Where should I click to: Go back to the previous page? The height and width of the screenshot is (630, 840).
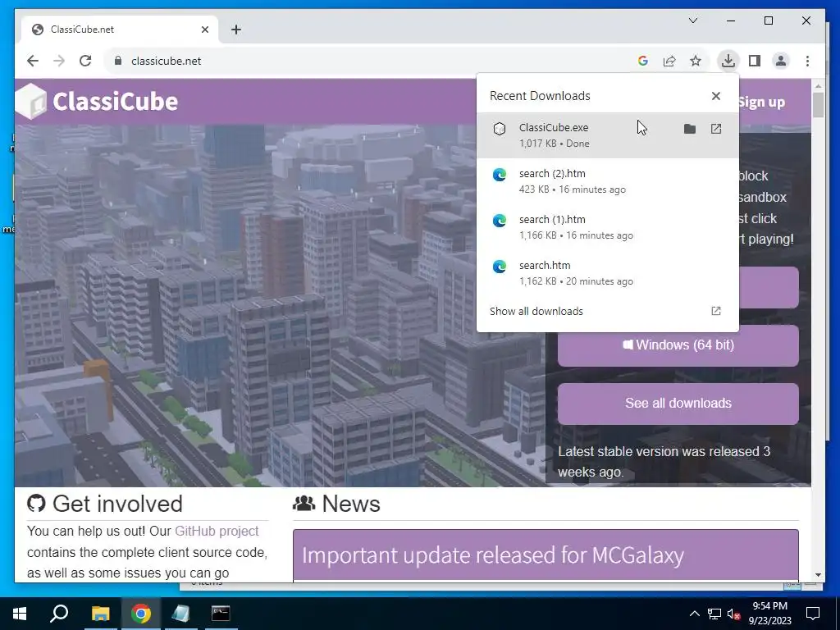[x=33, y=61]
